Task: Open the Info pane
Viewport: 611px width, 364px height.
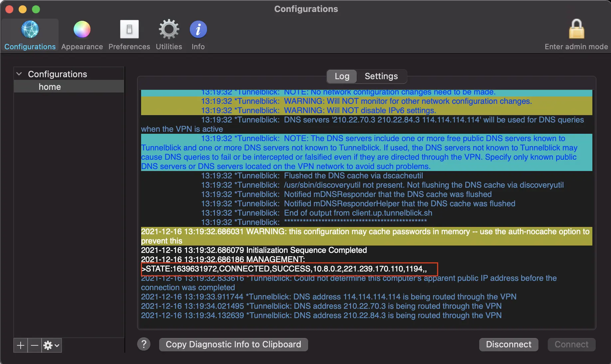Action: tap(198, 35)
